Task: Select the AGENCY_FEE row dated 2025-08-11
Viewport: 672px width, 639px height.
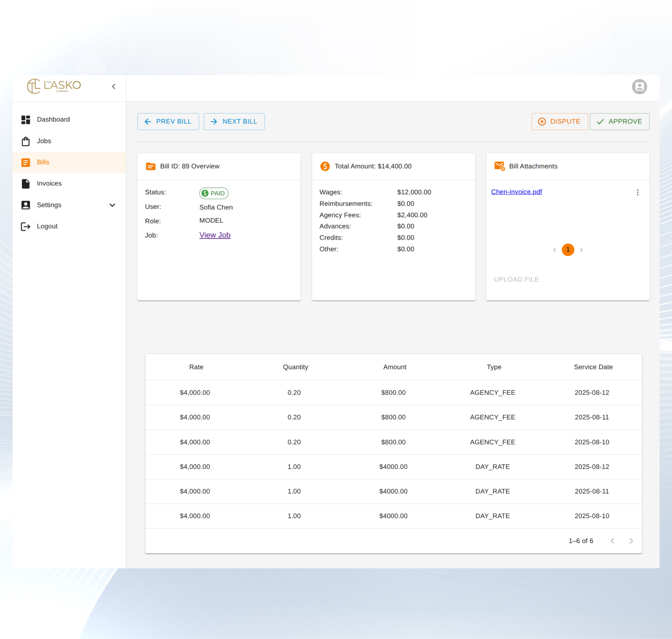Action: 393,417
